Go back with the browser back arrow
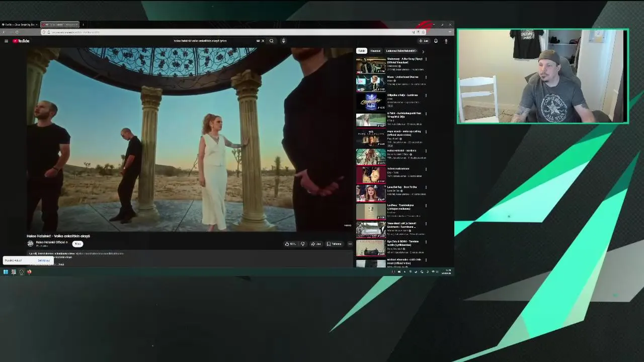The width and height of the screenshot is (644, 362). 4,32
